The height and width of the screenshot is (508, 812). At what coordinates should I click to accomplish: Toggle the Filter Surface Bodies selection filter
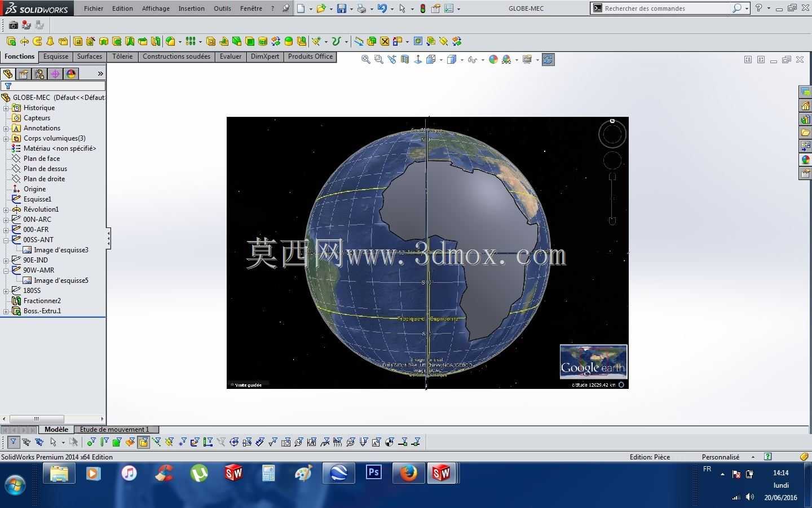[x=130, y=442]
